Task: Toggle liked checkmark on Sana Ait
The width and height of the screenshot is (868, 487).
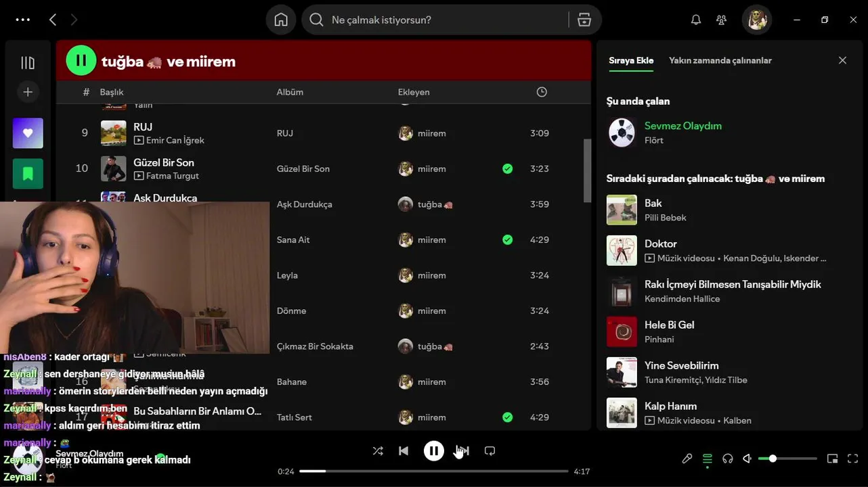Action: pyautogui.click(x=508, y=239)
